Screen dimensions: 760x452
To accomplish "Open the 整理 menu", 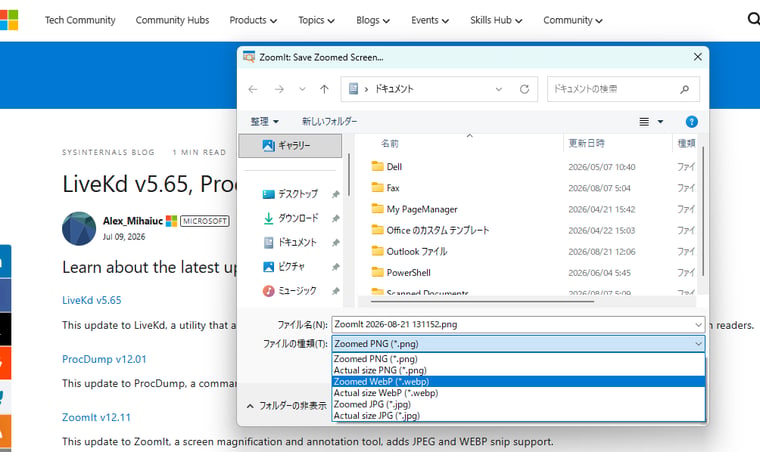I will click(x=265, y=122).
